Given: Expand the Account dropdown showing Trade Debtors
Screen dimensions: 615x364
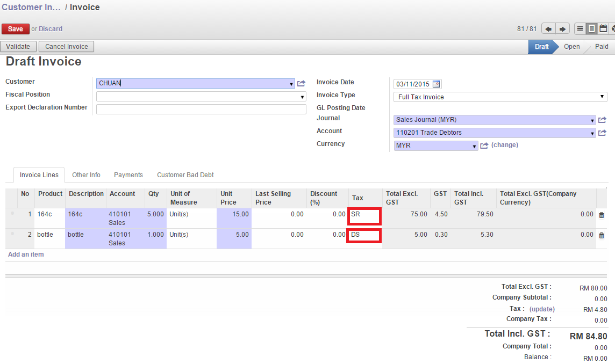Looking at the screenshot, I should click(x=591, y=133).
